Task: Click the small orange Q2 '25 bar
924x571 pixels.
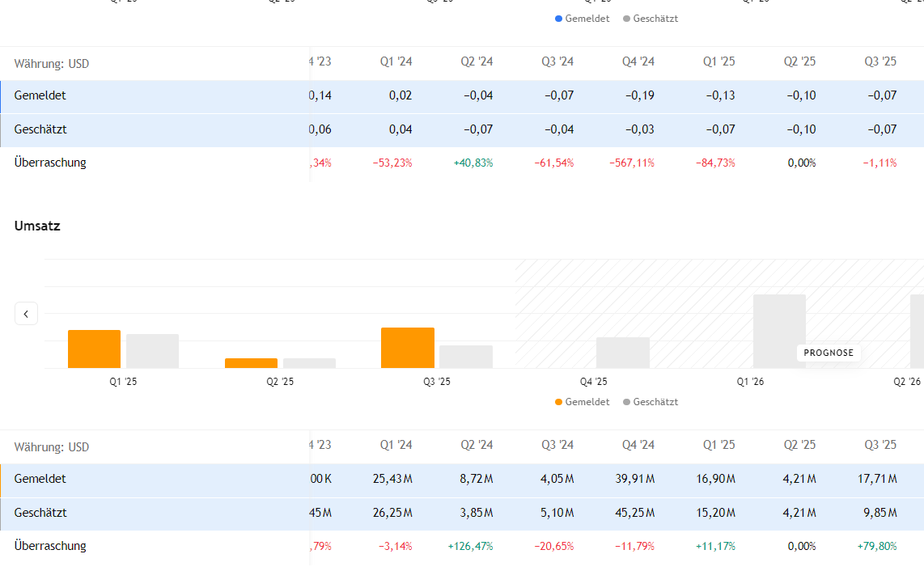Action: (251, 363)
